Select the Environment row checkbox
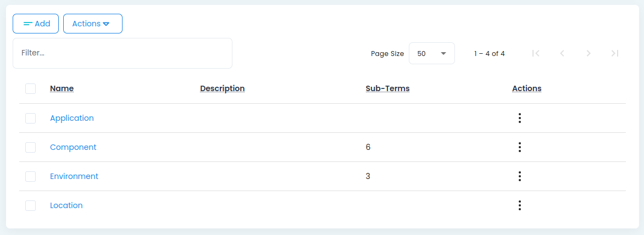The width and height of the screenshot is (644, 235). tap(31, 176)
